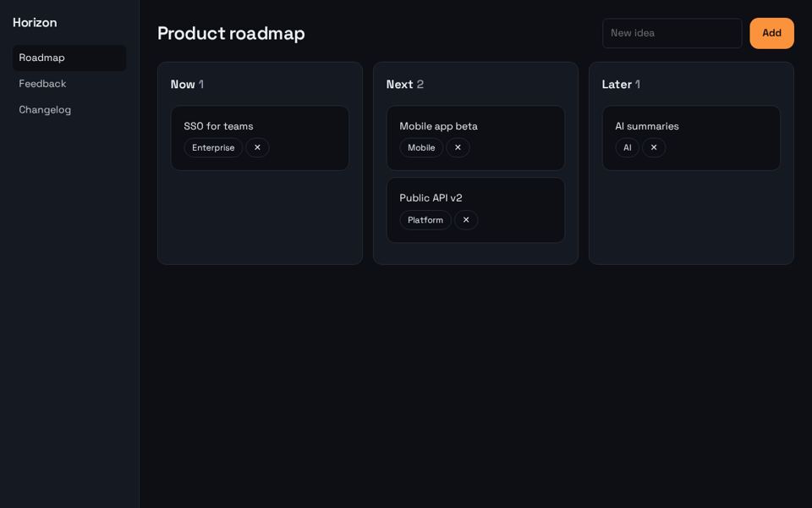Click the Product roadmap page title
This screenshot has height=508, width=812.
click(x=231, y=33)
